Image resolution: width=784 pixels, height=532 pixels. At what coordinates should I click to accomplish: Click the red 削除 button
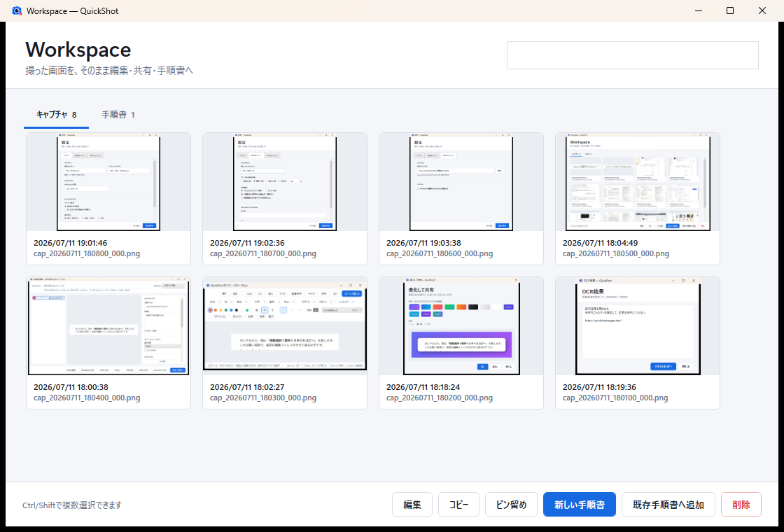pos(741,505)
